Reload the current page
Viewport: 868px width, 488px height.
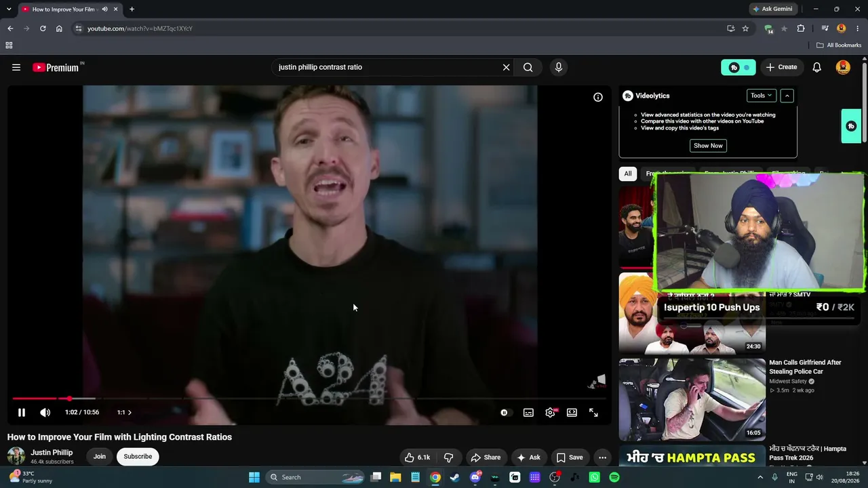point(43,28)
